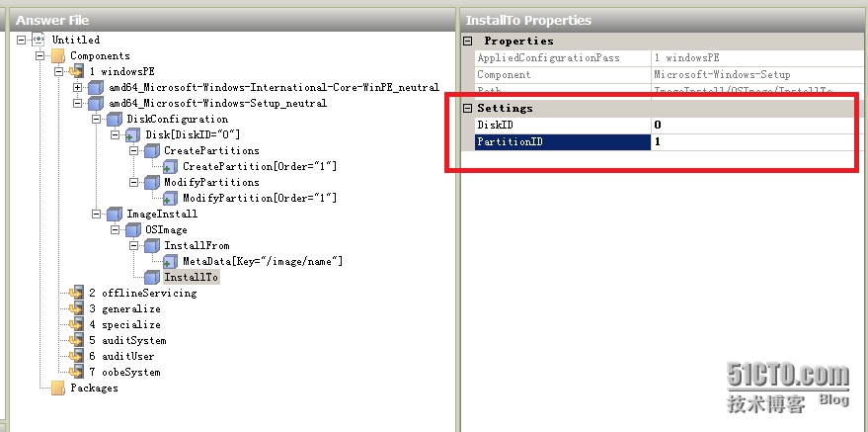Click the ModifyPartition[Order="1"] cube icon
The width and height of the screenshot is (868, 432).
tap(171, 199)
